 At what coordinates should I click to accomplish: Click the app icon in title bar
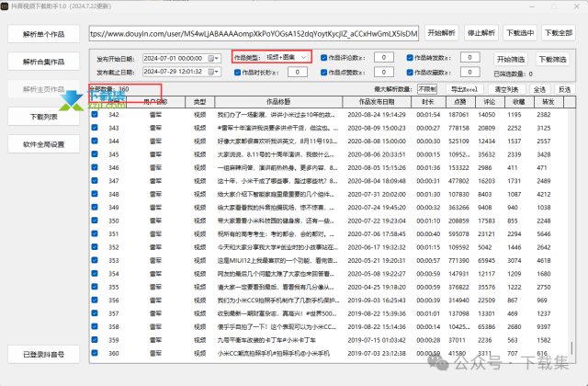pyautogui.click(x=6, y=6)
